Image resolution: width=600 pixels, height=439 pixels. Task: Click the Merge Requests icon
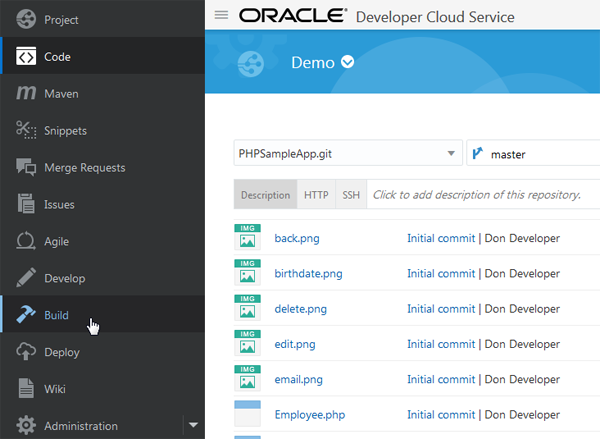26,168
